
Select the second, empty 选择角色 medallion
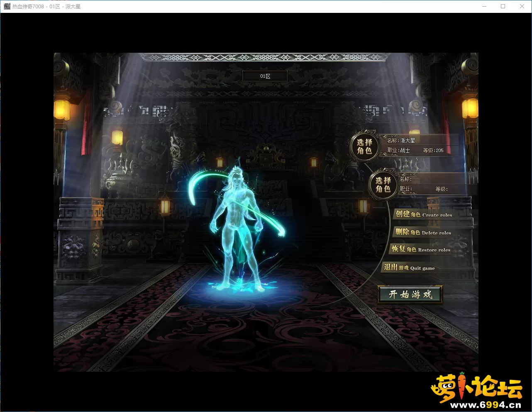(x=383, y=185)
